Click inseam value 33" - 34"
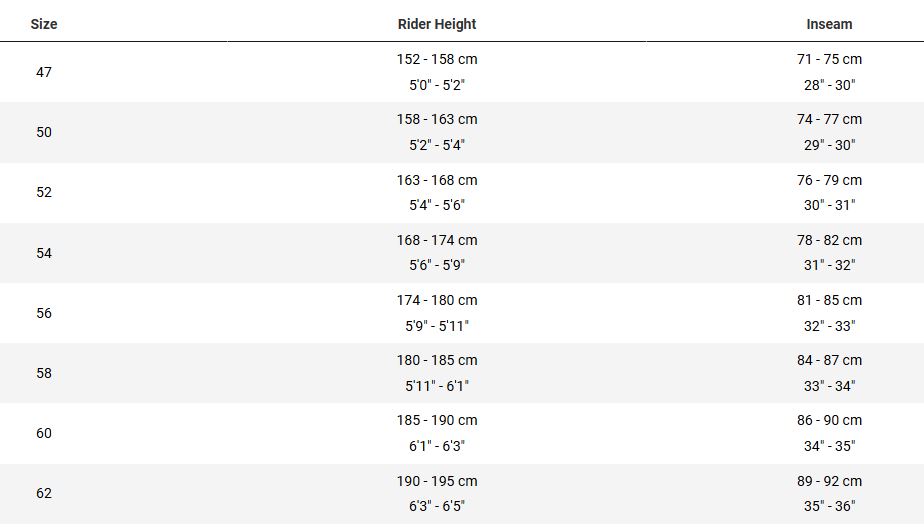The image size is (924, 532). pos(829,386)
